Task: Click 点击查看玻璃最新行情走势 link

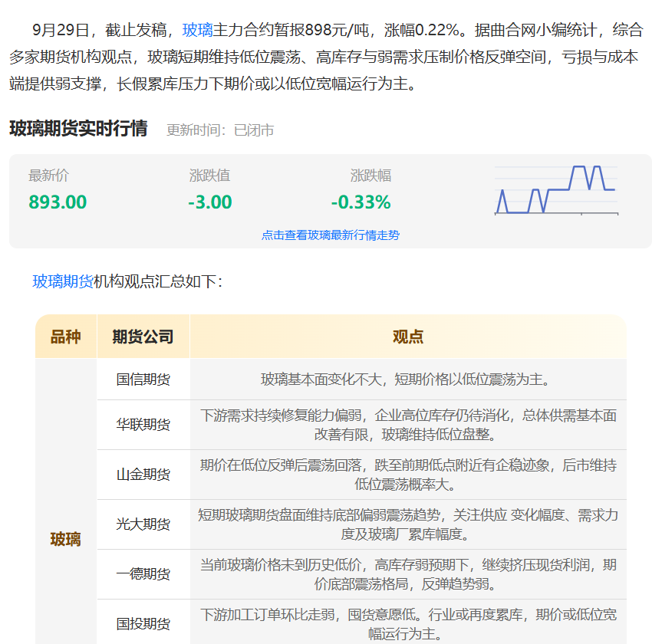Action: pyautogui.click(x=330, y=235)
